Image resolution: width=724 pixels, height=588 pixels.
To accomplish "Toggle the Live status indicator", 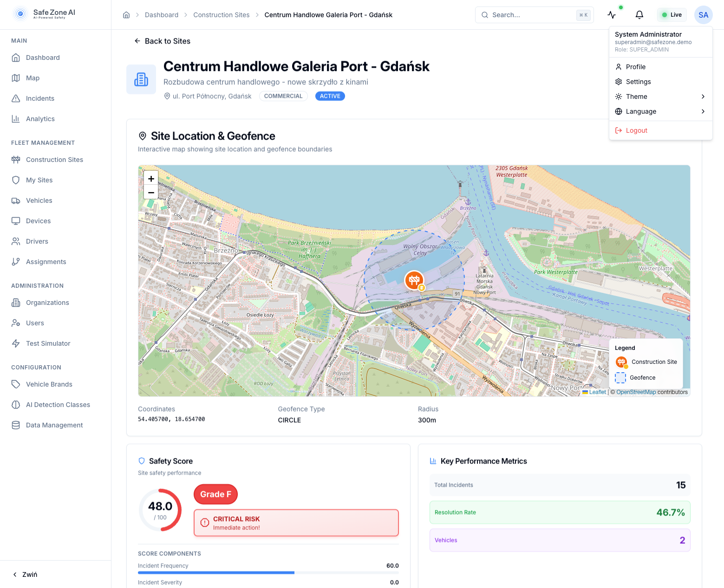I will [x=672, y=15].
